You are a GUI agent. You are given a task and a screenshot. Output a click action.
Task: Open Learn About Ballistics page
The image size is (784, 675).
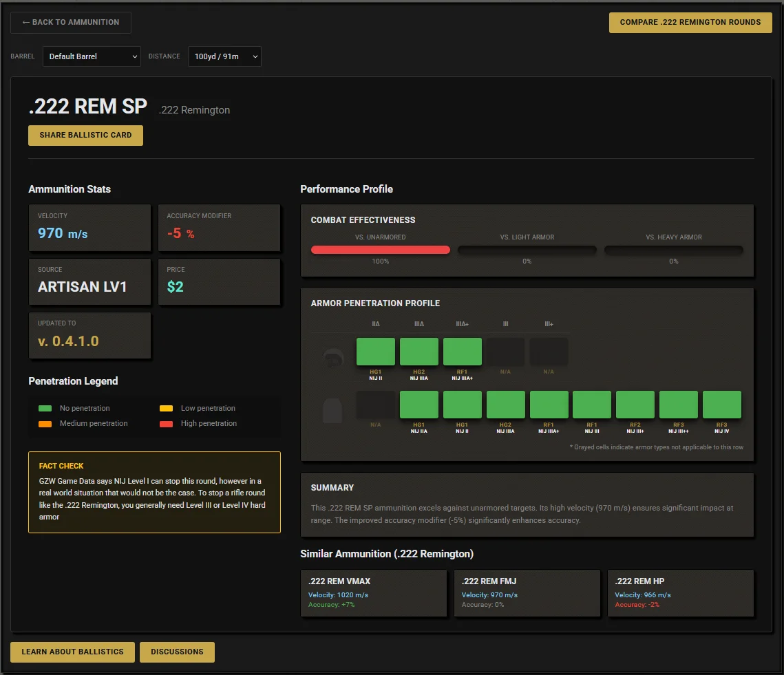72,652
